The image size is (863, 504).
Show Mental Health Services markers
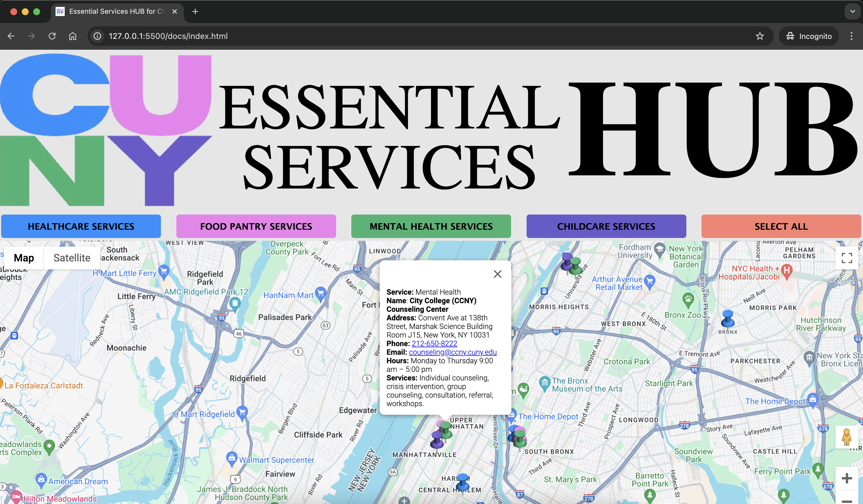point(431,226)
